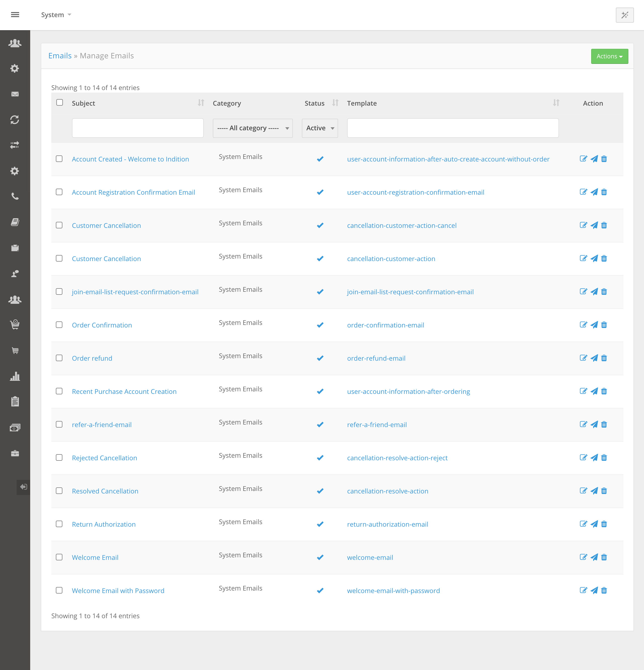The height and width of the screenshot is (670, 644).
Task: Open the welcome-email-with-password template link
Action: click(x=393, y=591)
